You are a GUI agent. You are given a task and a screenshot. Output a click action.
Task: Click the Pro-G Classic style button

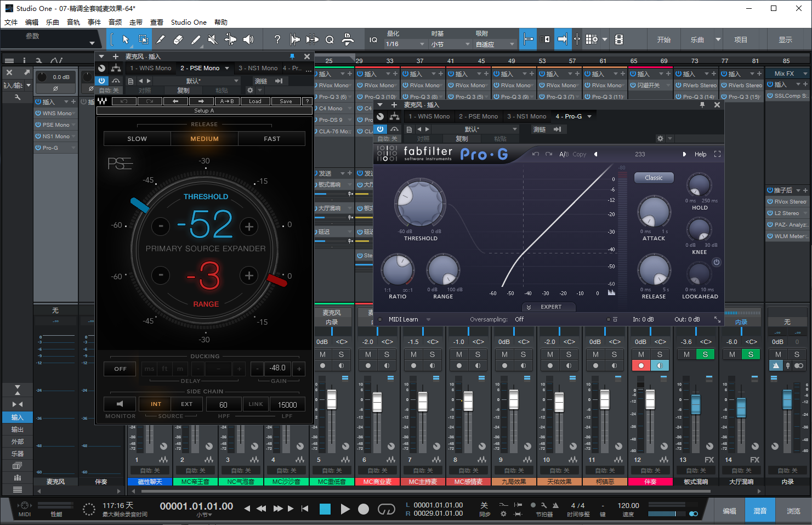(x=654, y=178)
